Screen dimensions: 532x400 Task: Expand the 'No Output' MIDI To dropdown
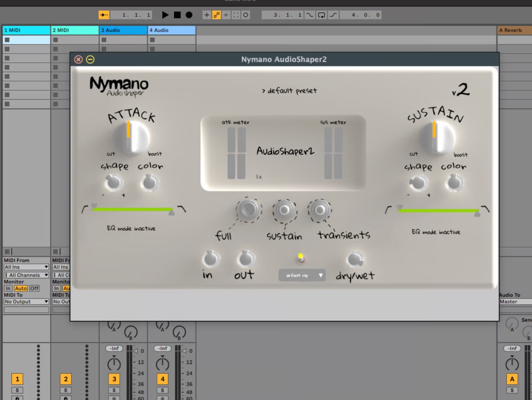[26, 302]
